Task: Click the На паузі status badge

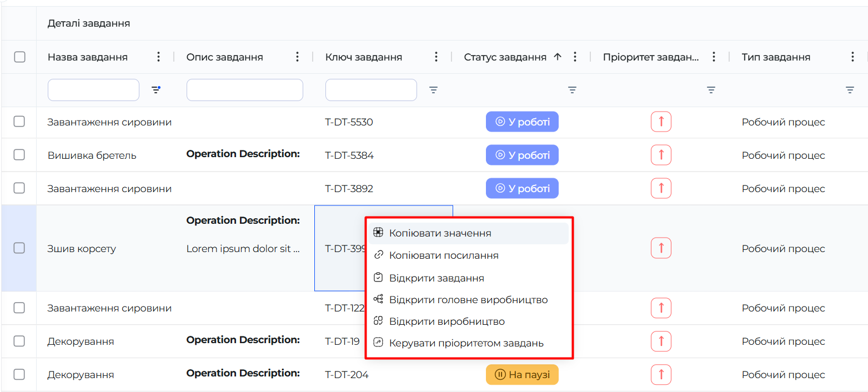Action: [x=522, y=375]
